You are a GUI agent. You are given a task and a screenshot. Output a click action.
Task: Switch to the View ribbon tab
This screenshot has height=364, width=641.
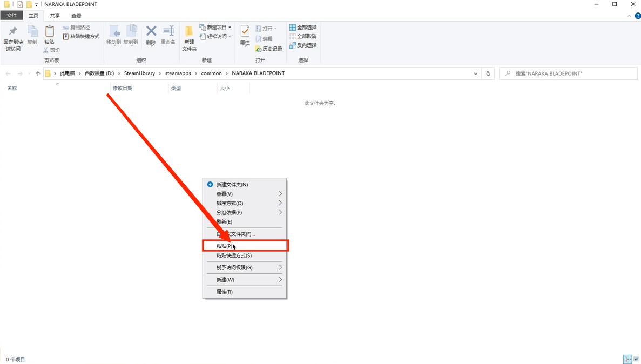click(77, 16)
